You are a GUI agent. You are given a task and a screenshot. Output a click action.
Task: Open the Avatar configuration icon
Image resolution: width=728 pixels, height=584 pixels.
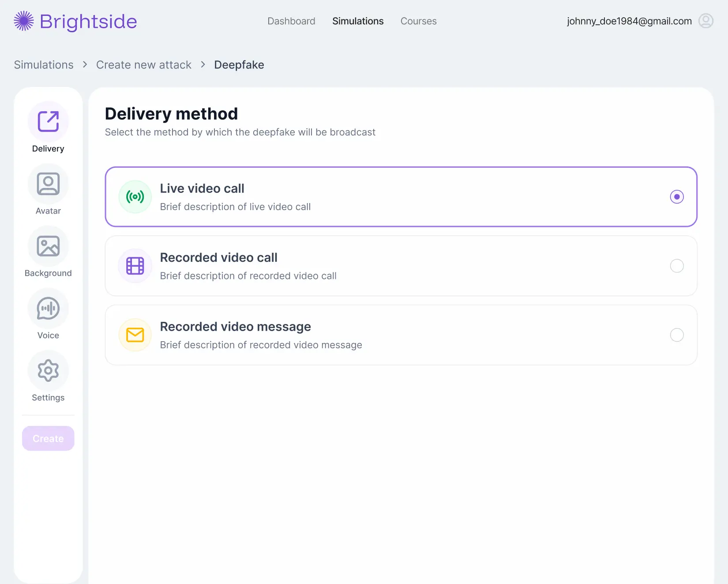coord(48,183)
